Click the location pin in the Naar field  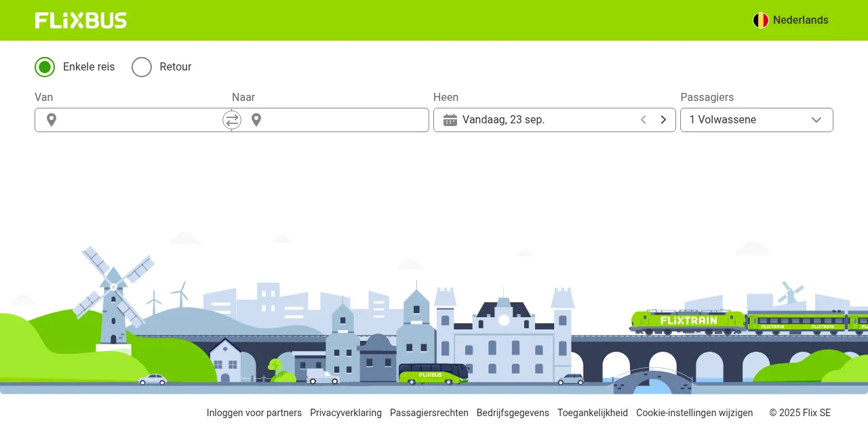(x=256, y=120)
